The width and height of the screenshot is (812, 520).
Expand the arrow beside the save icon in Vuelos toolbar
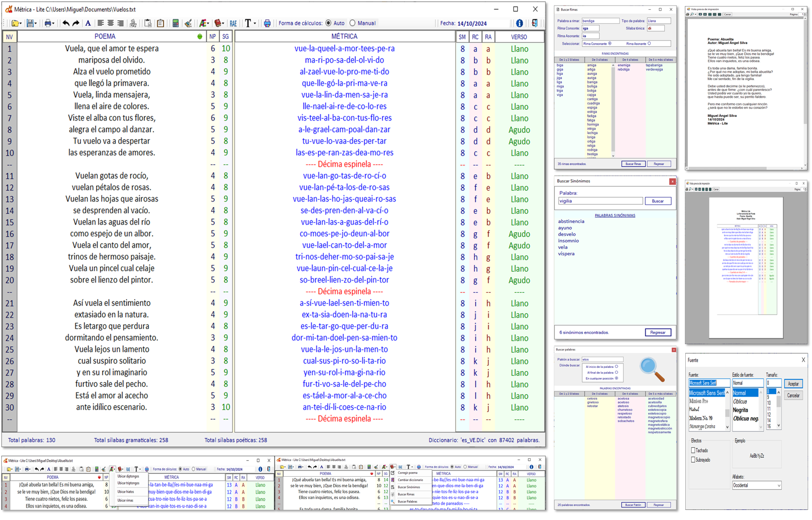[35, 24]
